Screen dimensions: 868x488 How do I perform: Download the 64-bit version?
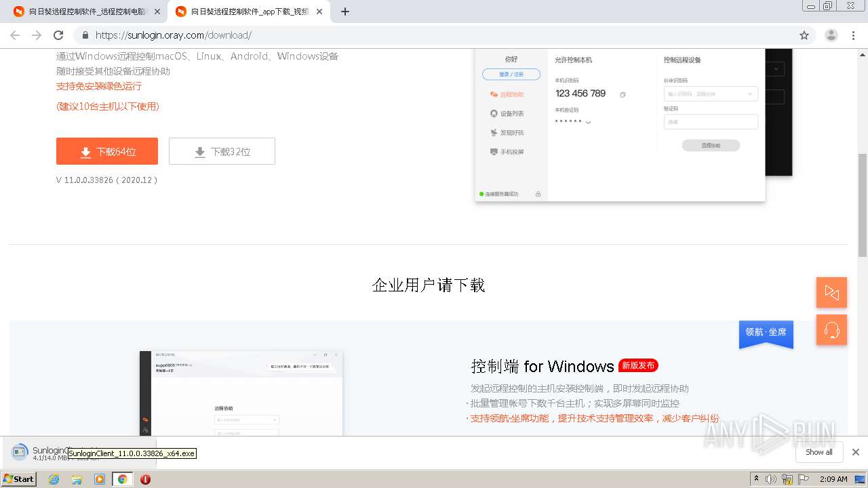pyautogui.click(x=107, y=151)
